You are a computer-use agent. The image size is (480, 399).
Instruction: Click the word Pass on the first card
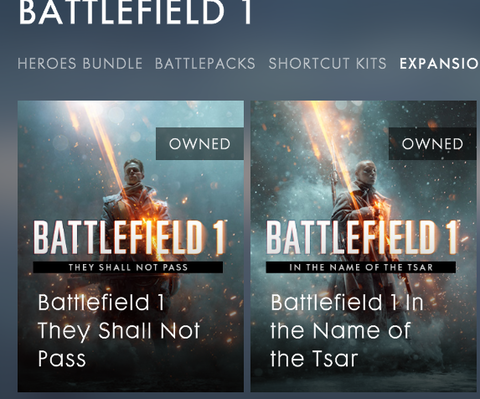point(62,359)
